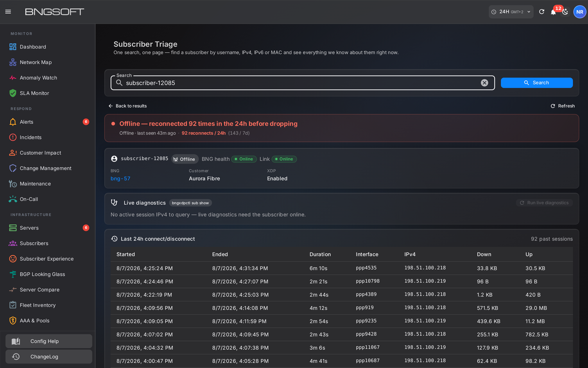Click the BNG health Online badge
This screenshot has height=368, width=588.
(244, 159)
